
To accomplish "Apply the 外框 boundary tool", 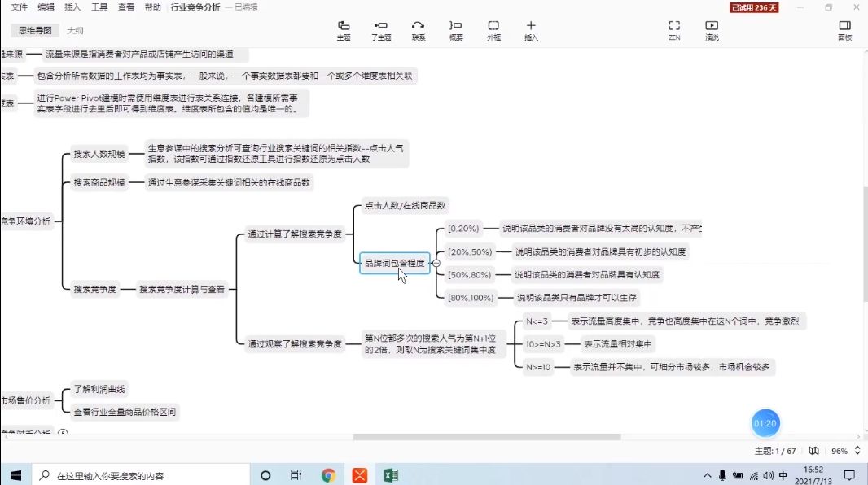I will tap(493, 30).
